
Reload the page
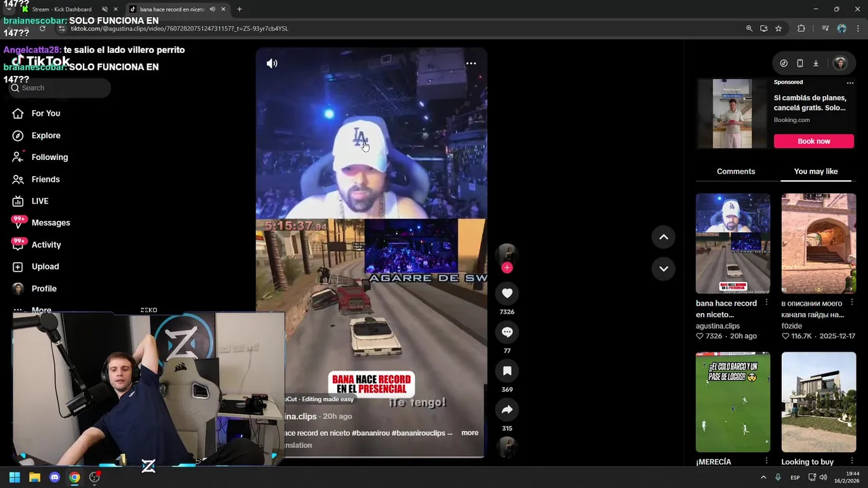(x=42, y=28)
